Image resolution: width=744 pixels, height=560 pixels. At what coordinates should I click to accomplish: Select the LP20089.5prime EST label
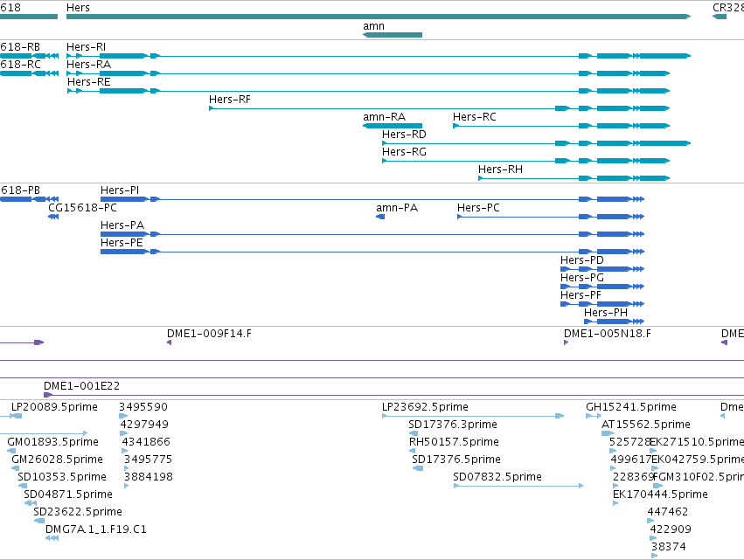54,407
